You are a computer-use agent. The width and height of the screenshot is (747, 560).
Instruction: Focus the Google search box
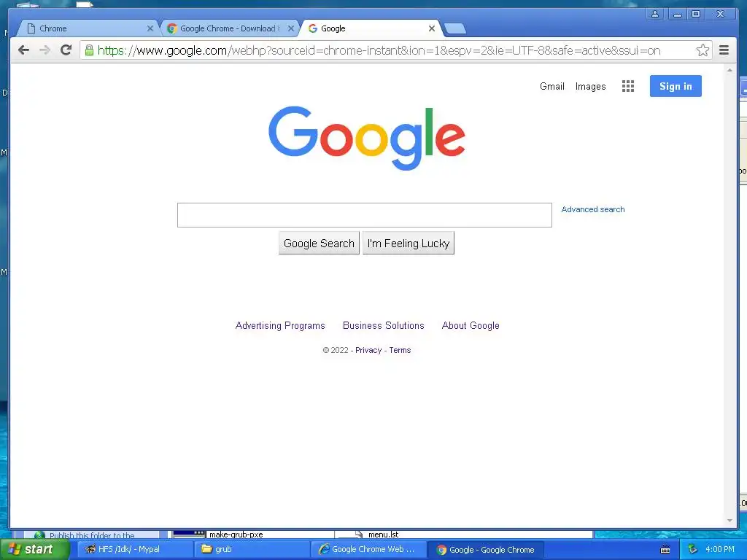(x=365, y=215)
